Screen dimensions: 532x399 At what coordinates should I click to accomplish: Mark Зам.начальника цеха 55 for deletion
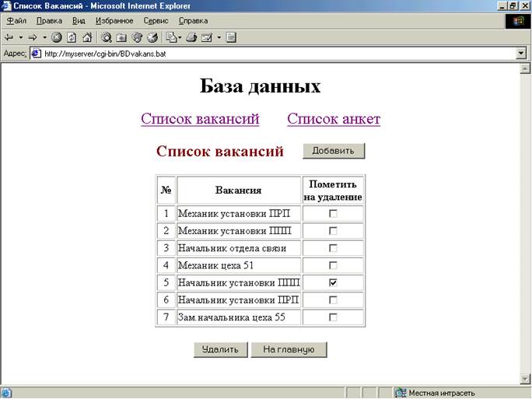333,317
